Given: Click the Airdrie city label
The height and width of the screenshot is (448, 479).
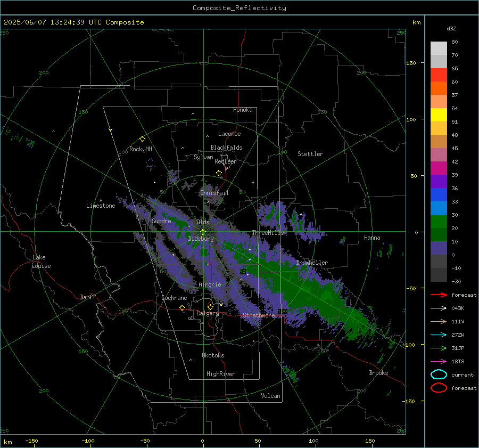Looking at the screenshot, I should [210, 284].
